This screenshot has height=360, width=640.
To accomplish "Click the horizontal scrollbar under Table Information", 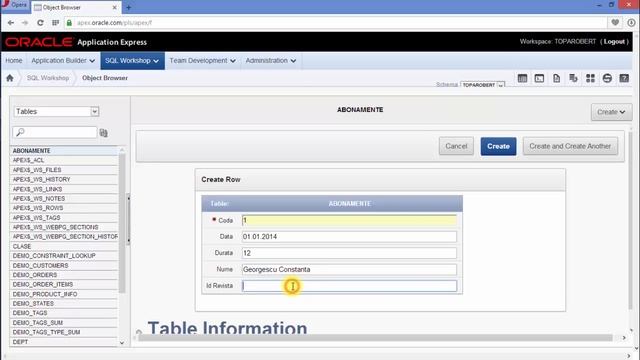I will click(x=376, y=338).
